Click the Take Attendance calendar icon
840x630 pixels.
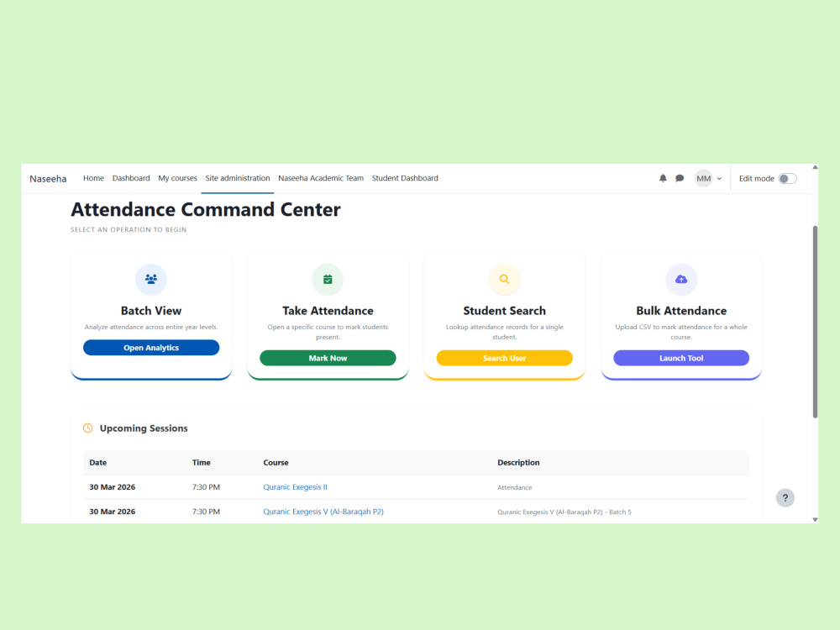coord(328,279)
